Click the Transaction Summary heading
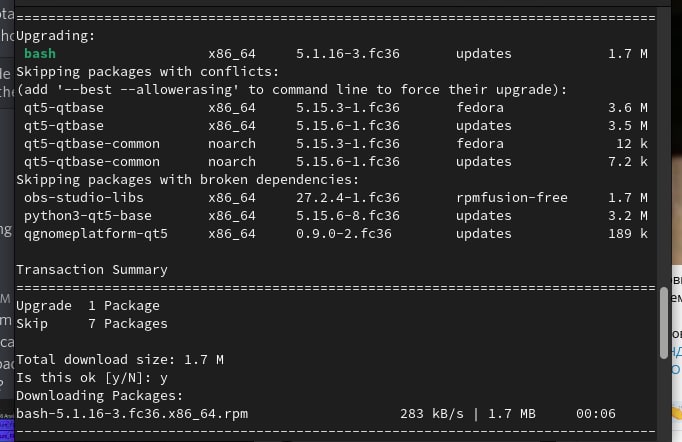This screenshot has height=442, width=682. pyautogui.click(x=92, y=270)
